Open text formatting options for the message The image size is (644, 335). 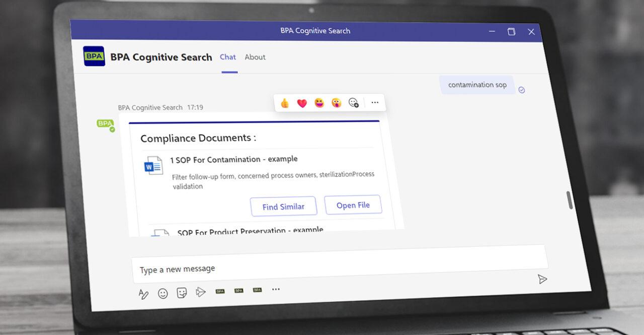[144, 293]
